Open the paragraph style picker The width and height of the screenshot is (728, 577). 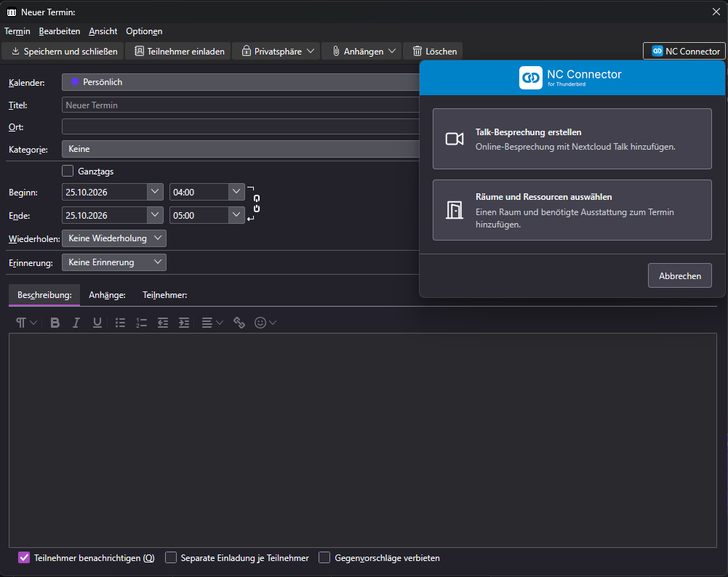coord(26,323)
